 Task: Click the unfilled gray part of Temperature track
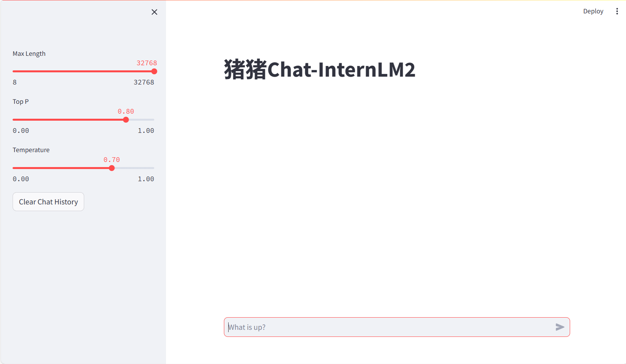[x=134, y=168]
